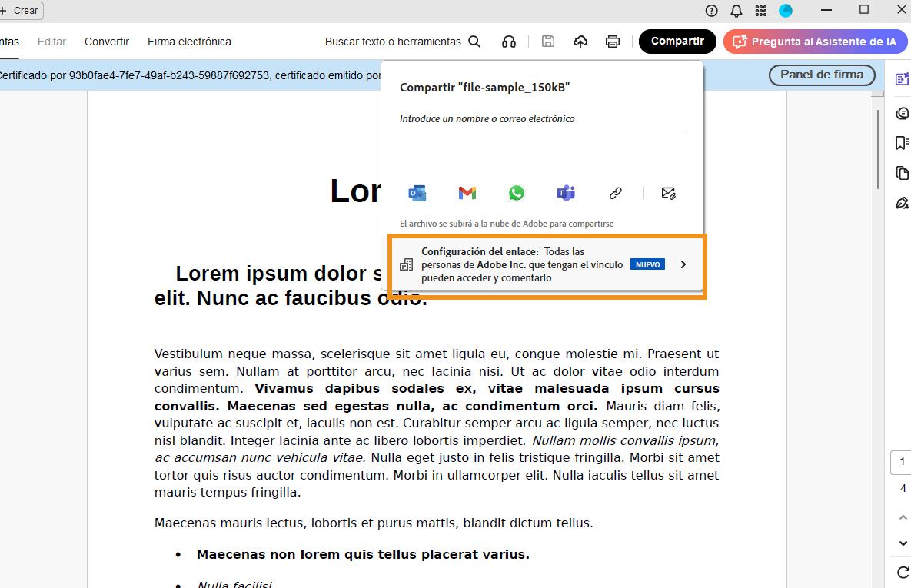This screenshot has width=911, height=588.
Task: Select the fill and sign pen icon
Action: coord(901,202)
